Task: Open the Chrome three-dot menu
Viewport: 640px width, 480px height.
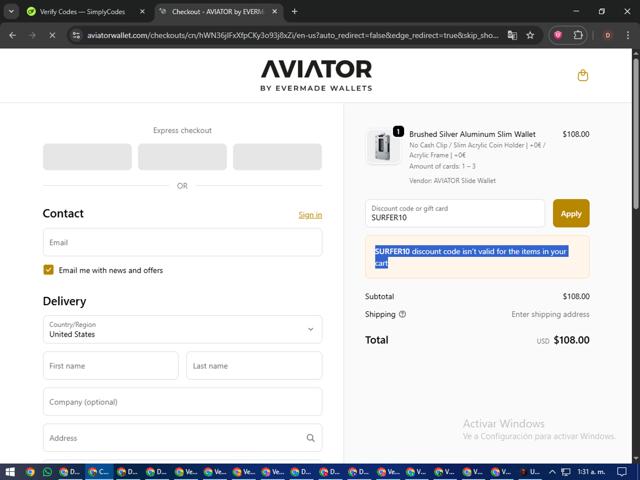Action: 628,36
